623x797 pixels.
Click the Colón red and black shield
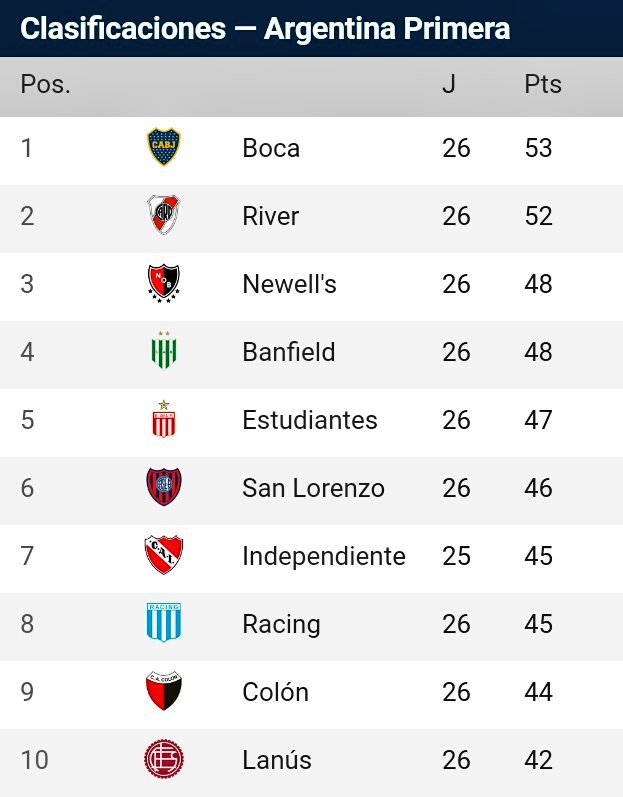(x=164, y=691)
